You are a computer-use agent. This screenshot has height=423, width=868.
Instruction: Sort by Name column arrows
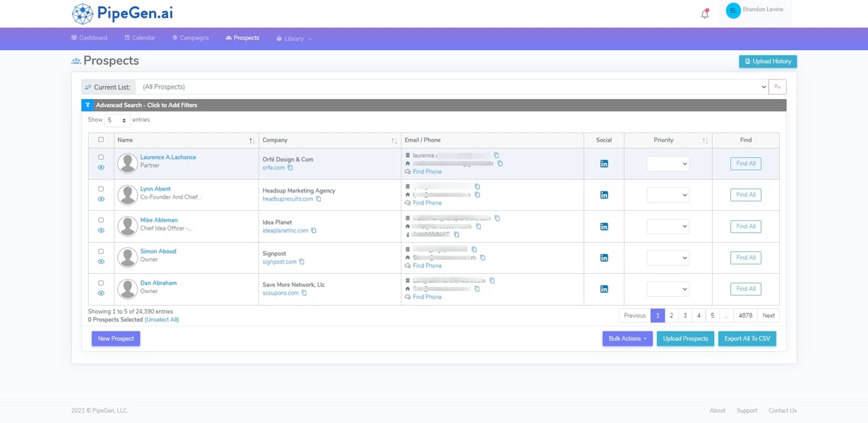252,140
